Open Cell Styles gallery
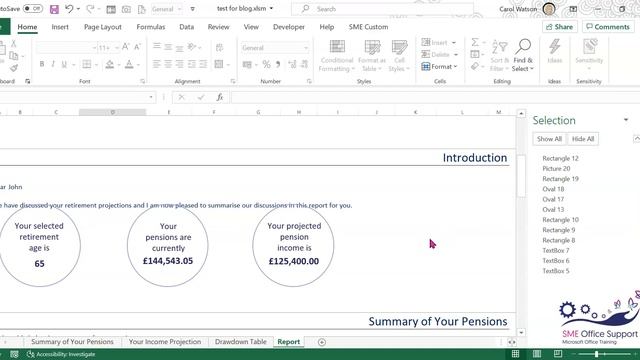The height and width of the screenshot is (360, 640). point(399,56)
